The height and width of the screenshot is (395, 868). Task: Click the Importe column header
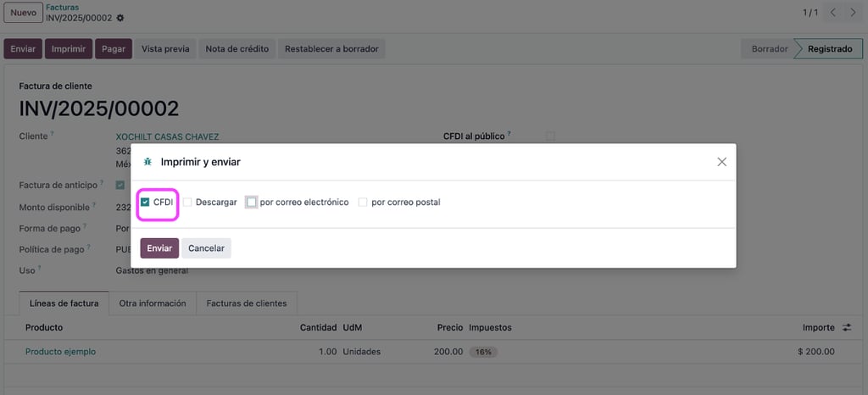pyautogui.click(x=818, y=327)
